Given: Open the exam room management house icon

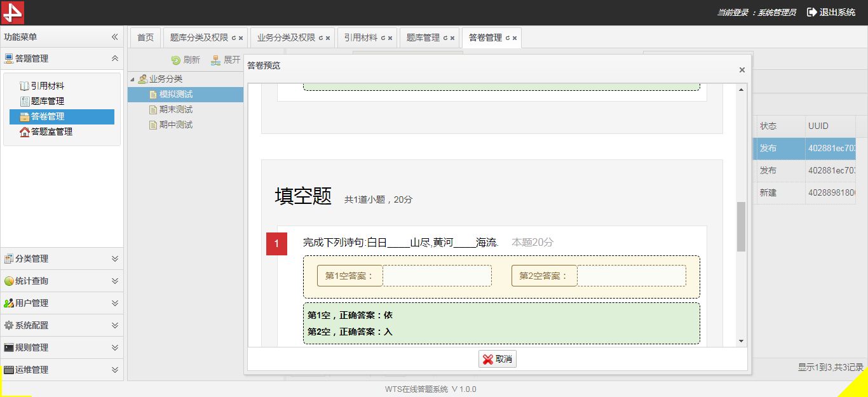Looking at the screenshot, I should pos(24,132).
